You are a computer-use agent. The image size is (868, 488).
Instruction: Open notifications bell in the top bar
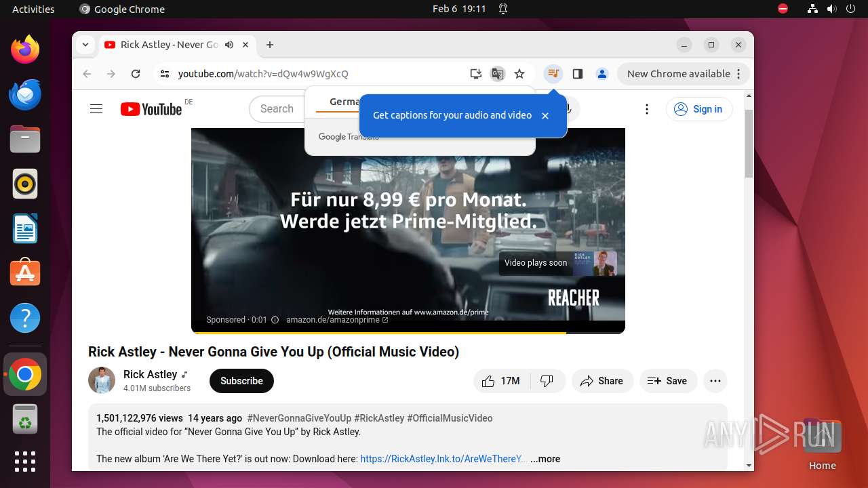(x=503, y=9)
